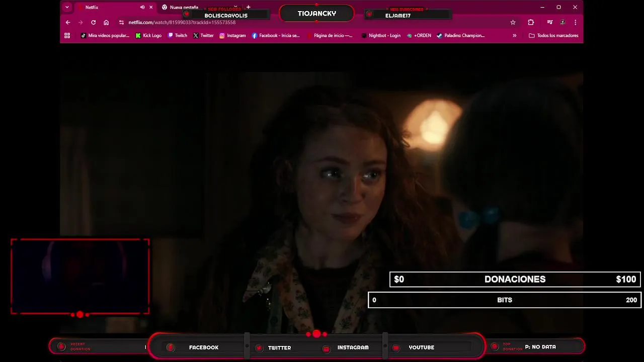
Task: Bookmark this page with the star icon
Action: pos(513,22)
